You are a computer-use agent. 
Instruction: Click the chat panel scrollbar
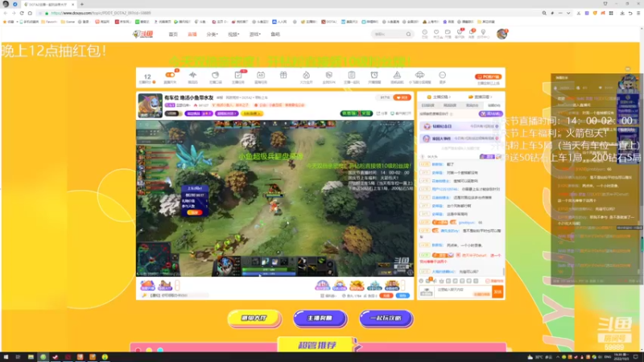point(504,272)
